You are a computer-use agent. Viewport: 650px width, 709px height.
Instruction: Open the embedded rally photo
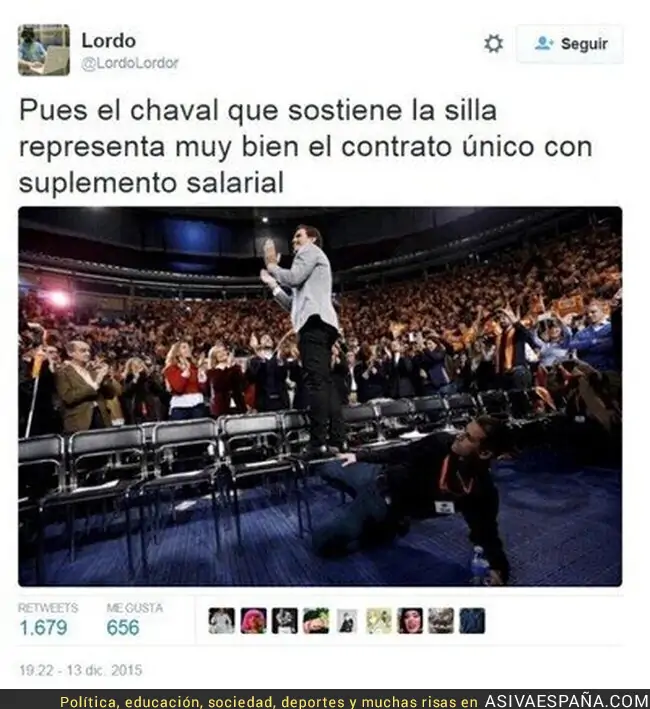tap(320, 397)
